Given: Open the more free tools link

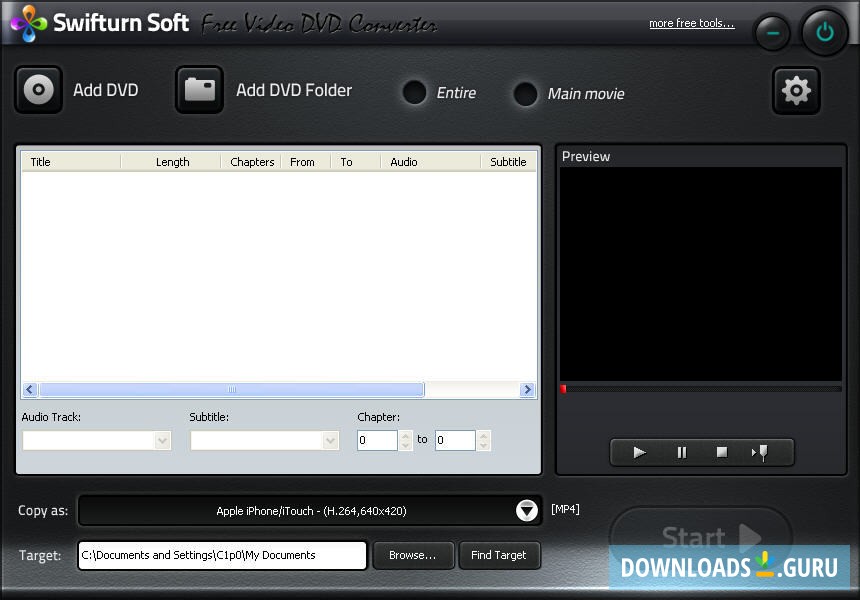Looking at the screenshot, I should (691, 23).
